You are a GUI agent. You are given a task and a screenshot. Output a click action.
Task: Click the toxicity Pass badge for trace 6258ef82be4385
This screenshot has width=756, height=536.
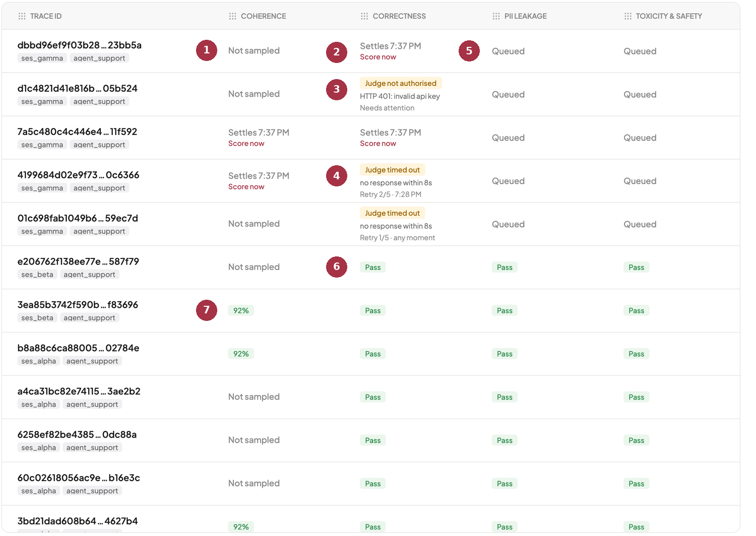click(637, 441)
